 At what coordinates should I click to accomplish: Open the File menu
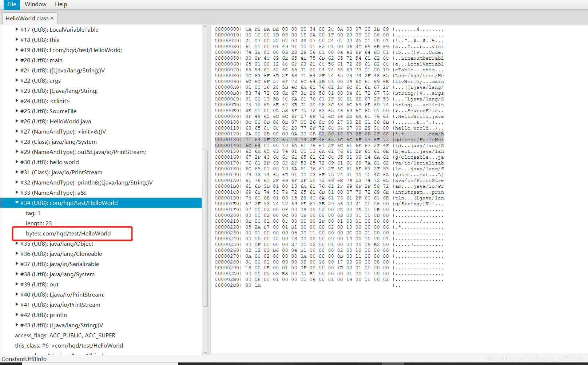pyautogui.click(x=12, y=4)
